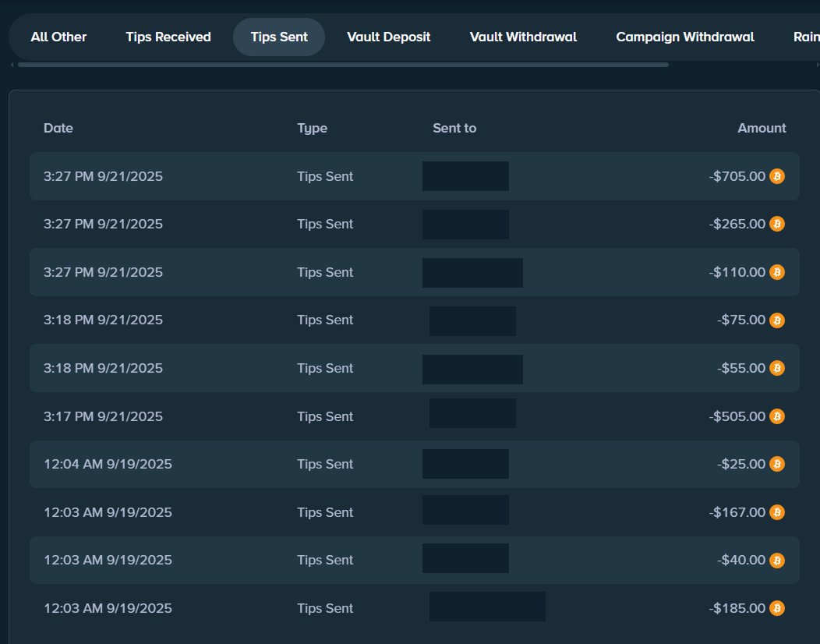This screenshot has height=644, width=820.
Task: Sort by the Date column header
Action: [x=58, y=128]
